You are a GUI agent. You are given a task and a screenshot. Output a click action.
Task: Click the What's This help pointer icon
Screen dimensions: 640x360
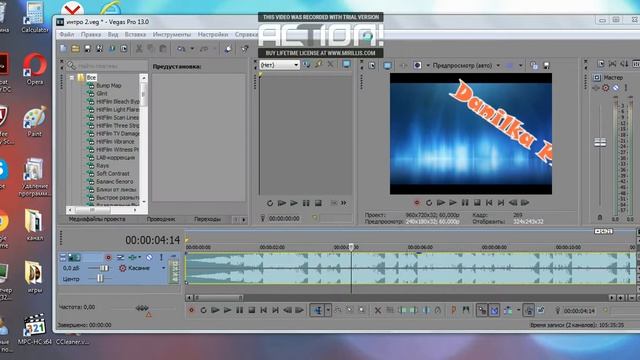coord(245,49)
